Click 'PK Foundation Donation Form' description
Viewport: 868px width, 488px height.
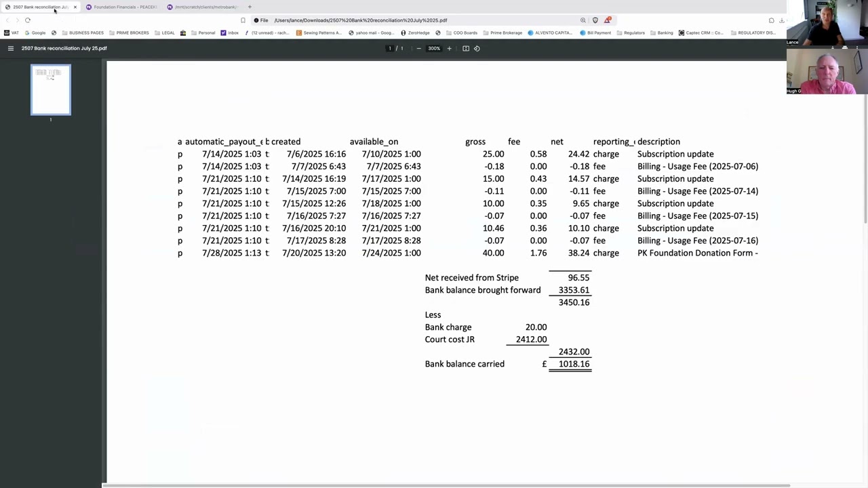698,253
